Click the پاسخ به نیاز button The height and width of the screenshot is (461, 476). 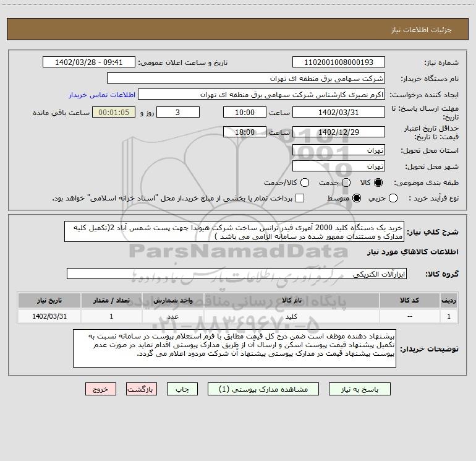point(359,389)
